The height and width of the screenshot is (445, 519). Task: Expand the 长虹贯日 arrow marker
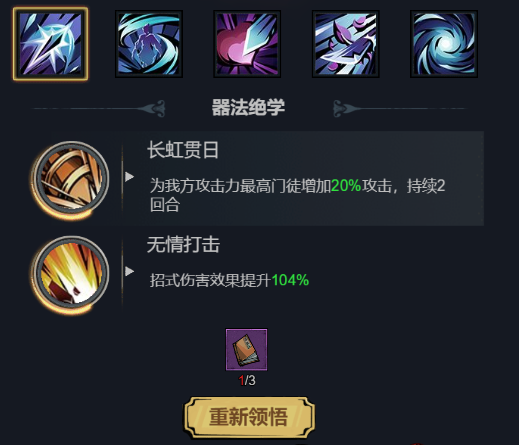click(129, 177)
